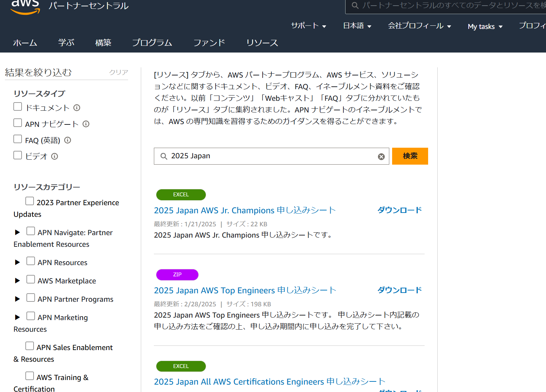
Task: Click the orange 検索 button
Action: 410,156
